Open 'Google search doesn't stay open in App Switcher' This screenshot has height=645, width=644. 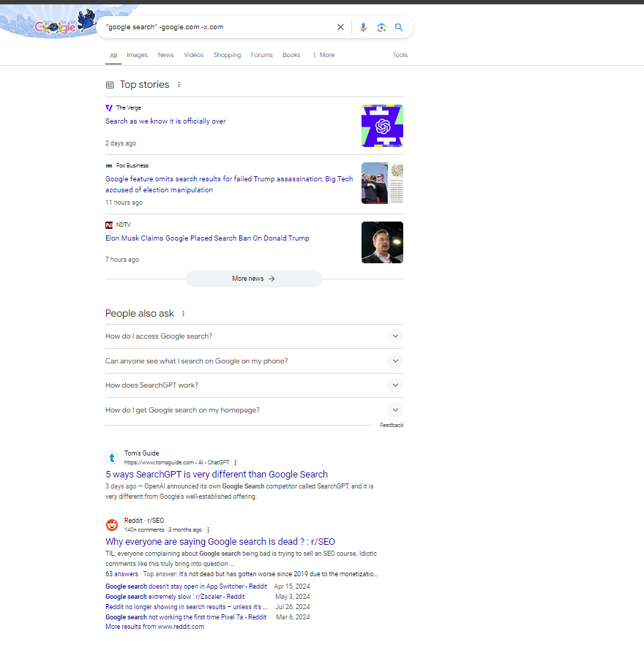[x=186, y=586]
